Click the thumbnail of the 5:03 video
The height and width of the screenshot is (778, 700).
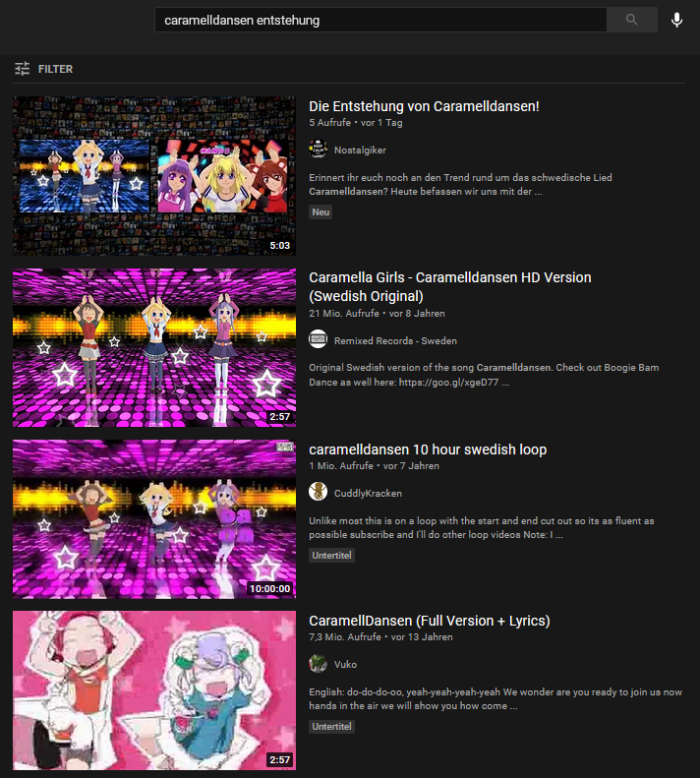(x=154, y=176)
